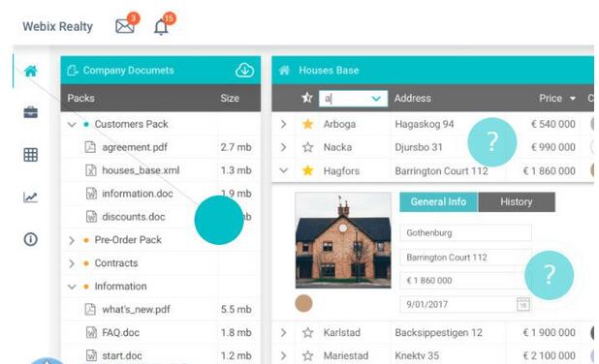Click the € 540 000 price cell

[x=553, y=124]
